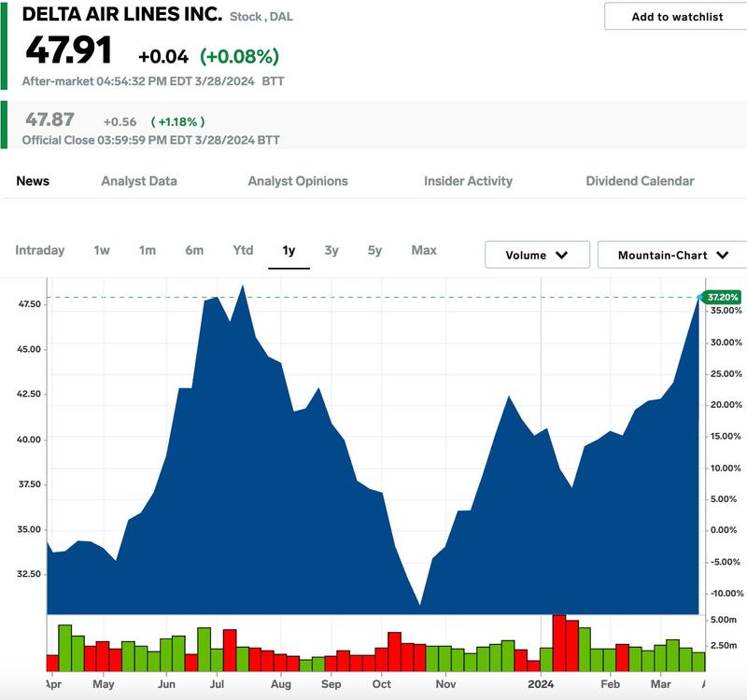Click the (+0.08%) change value
This screenshot has height=700, width=747.
(x=239, y=57)
